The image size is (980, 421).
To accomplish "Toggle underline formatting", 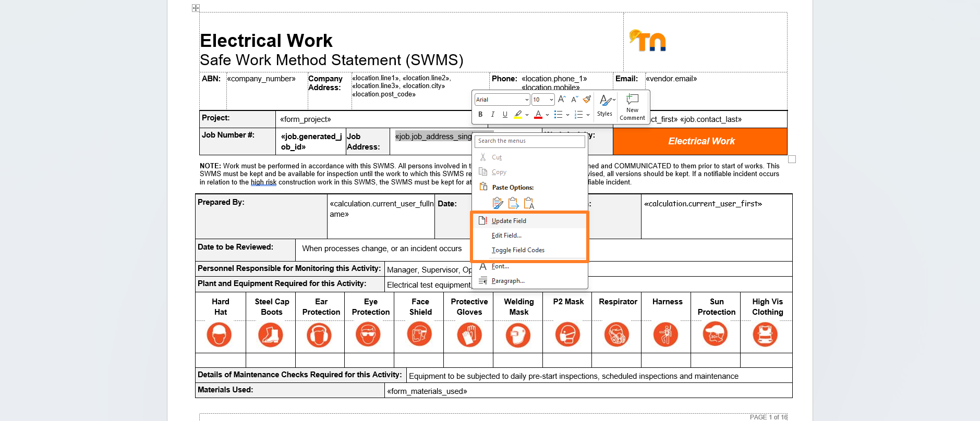I will [505, 114].
